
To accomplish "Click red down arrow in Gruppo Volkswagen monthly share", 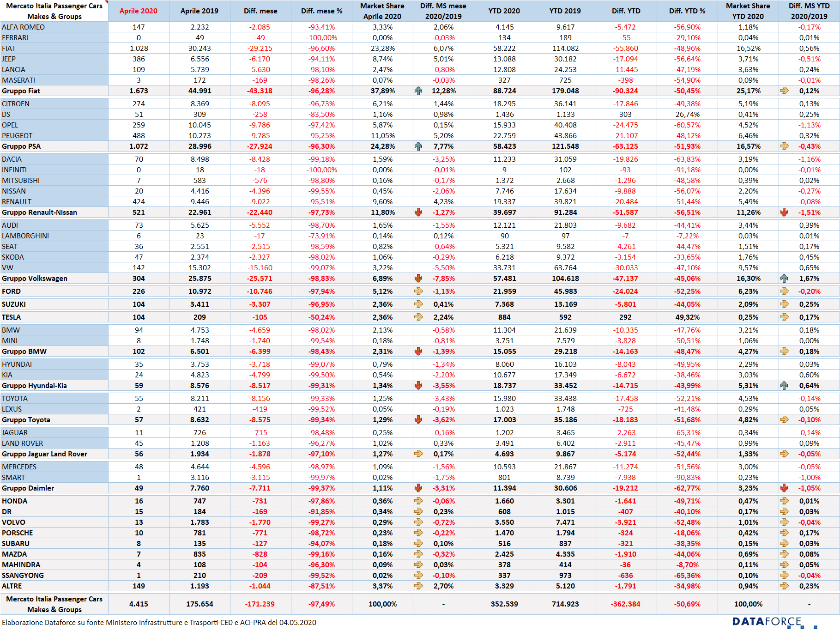I will pos(418,279).
